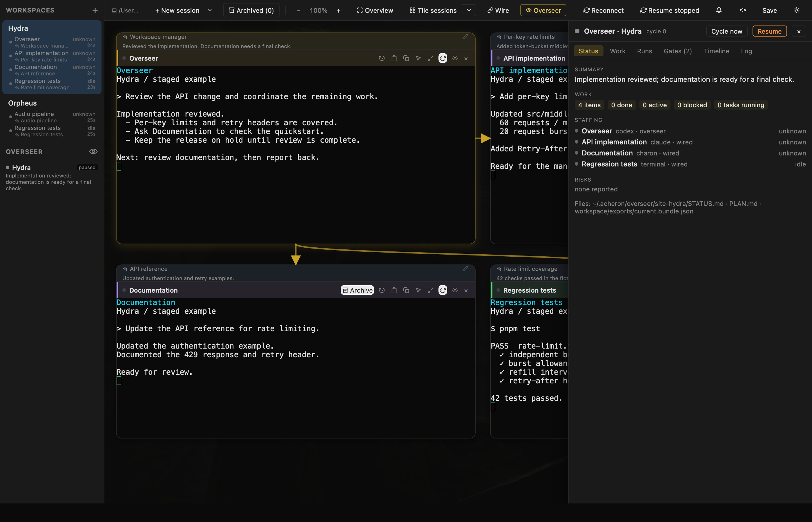Click the Tile sessions button

(x=433, y=10)
